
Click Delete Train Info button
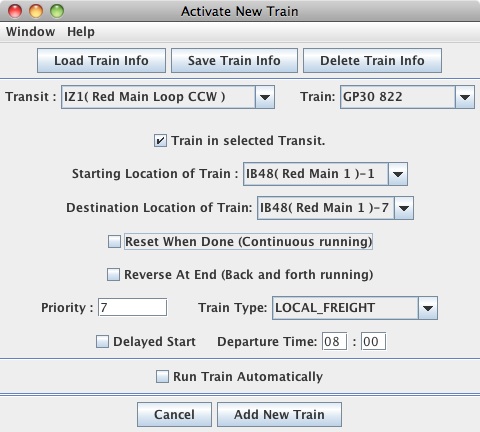click(x=372, y=61)
